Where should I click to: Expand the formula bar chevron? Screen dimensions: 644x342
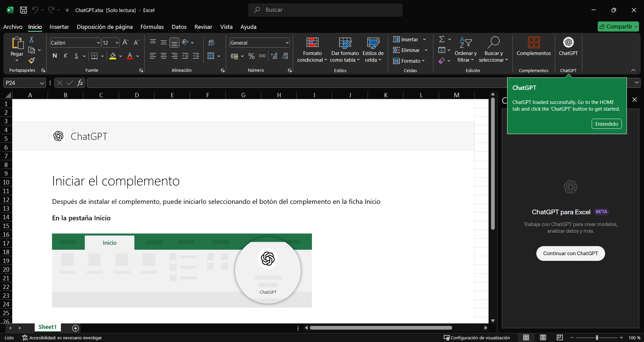point(637,82)
